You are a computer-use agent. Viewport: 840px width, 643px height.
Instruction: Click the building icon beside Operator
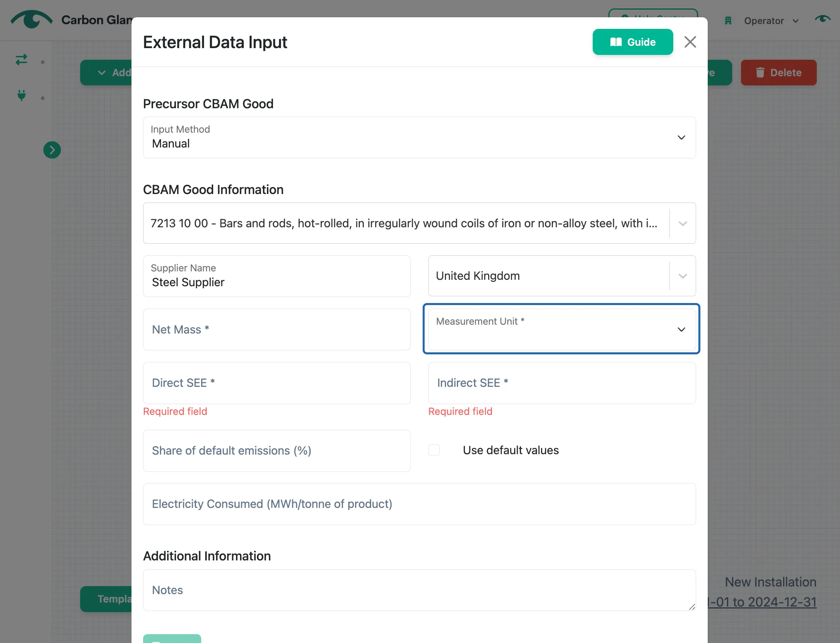tap(728, 21)
